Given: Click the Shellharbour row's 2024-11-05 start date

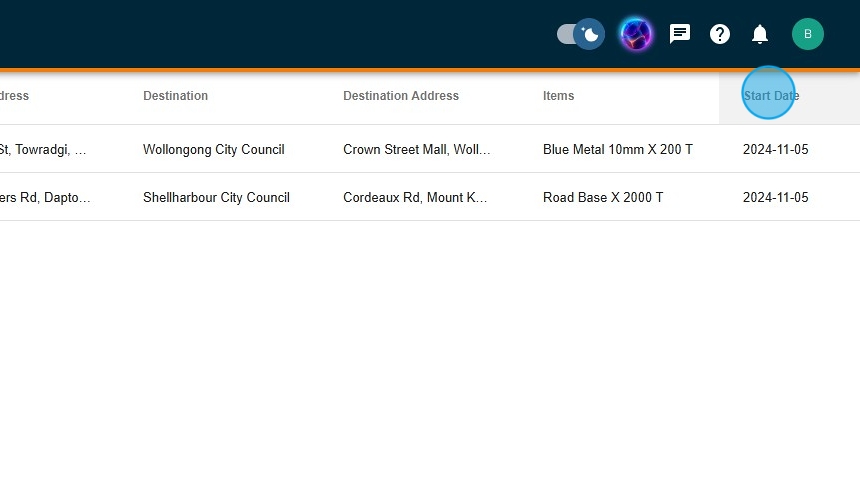Looking at the screenshot, I should (x=776, y=198).
